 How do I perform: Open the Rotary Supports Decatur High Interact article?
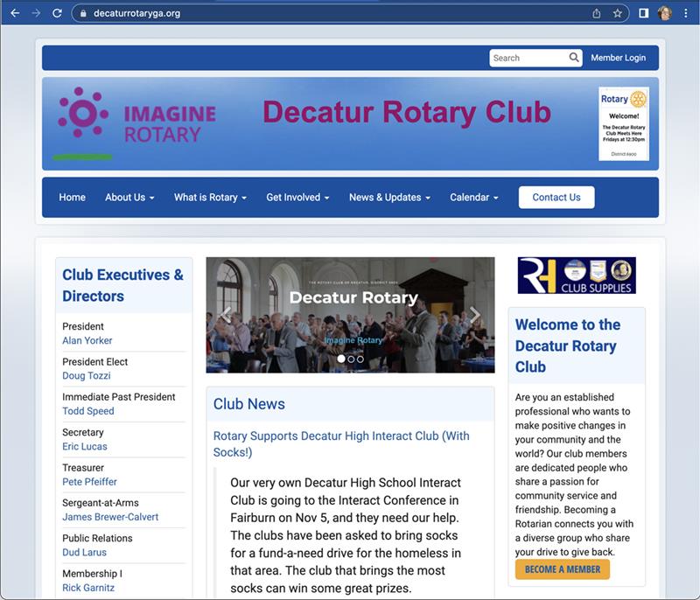pyautogui.click(x=341, y=443)
